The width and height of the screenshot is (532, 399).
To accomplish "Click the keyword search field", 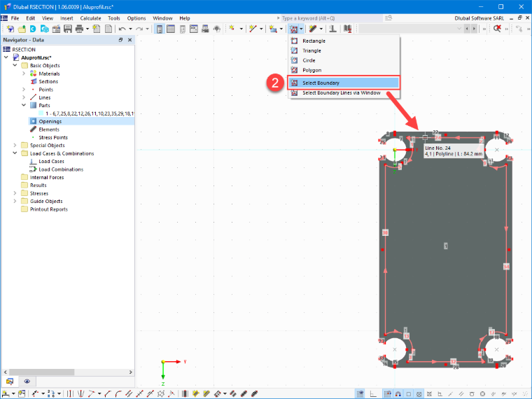I will pyautogui.click(x=332, y=18).
